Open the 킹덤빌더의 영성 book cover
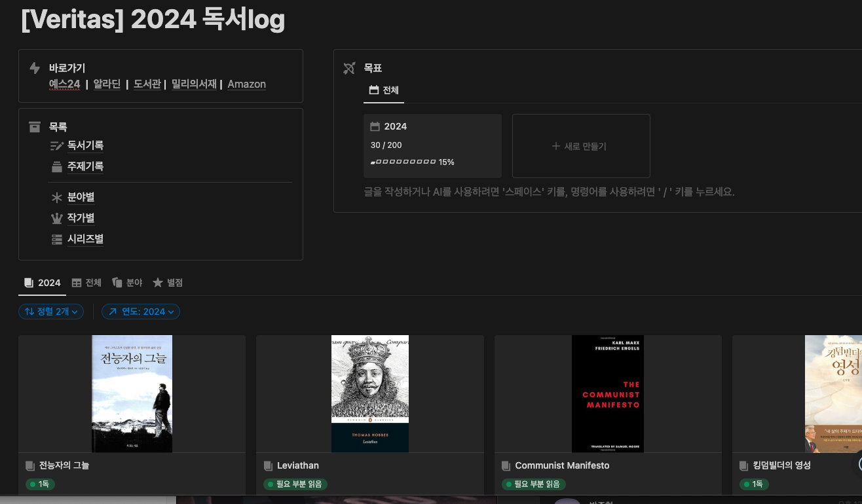This screenshot has height=504, width=862. tap(833, 394)
